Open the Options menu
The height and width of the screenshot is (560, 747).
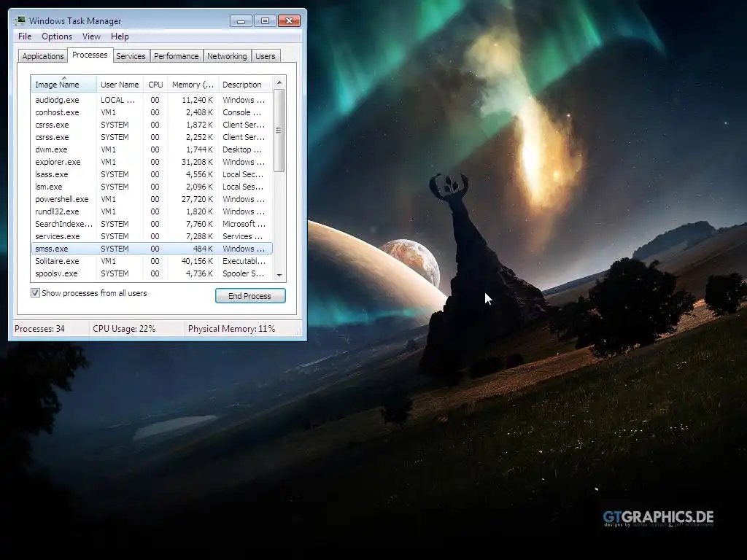(57, 36)
